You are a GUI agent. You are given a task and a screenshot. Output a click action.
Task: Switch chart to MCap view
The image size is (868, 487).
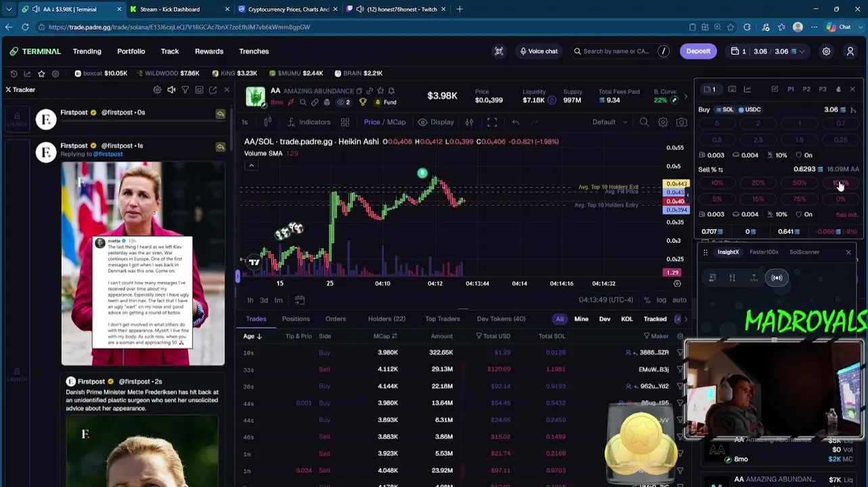[x=396, y=122]
